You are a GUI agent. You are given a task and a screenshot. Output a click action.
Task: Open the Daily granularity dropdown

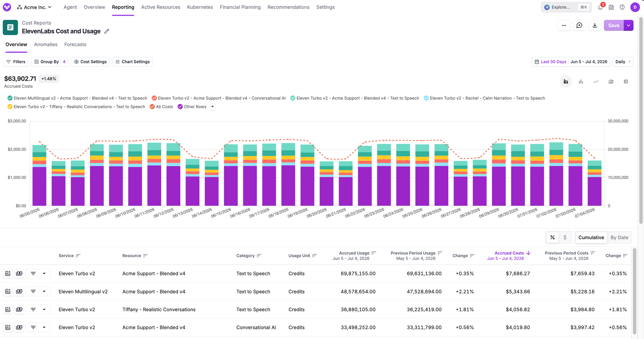(x=623, y=62)
